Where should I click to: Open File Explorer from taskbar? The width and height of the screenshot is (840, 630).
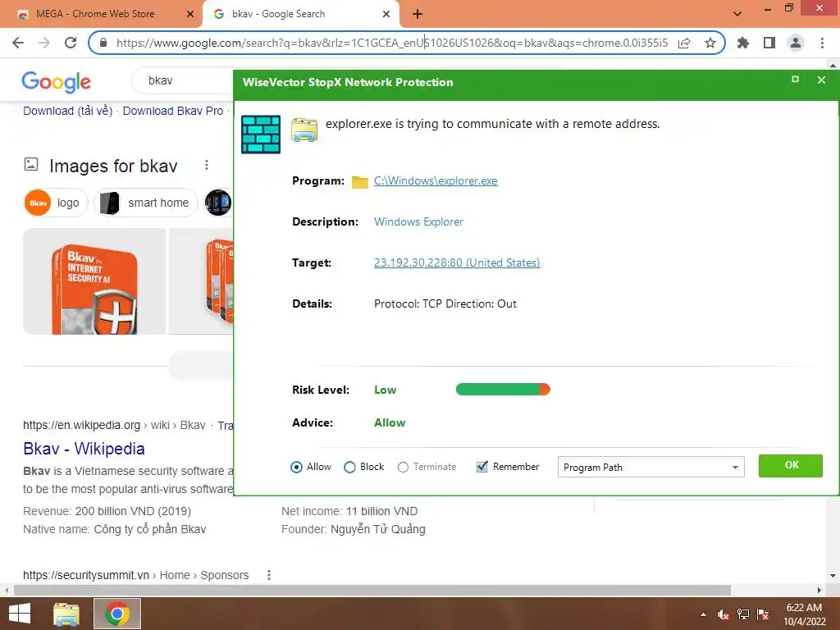tap(66, 614)
